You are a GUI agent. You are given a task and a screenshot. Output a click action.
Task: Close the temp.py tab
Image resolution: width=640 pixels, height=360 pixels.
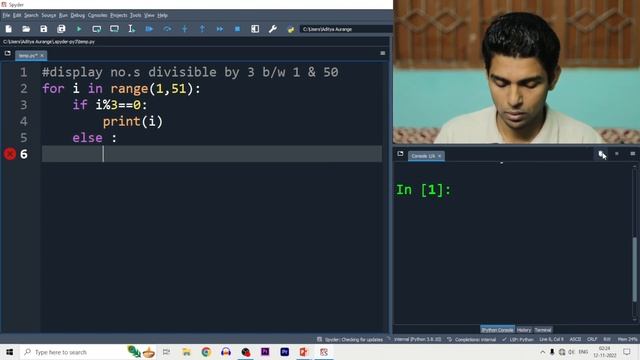42,56
